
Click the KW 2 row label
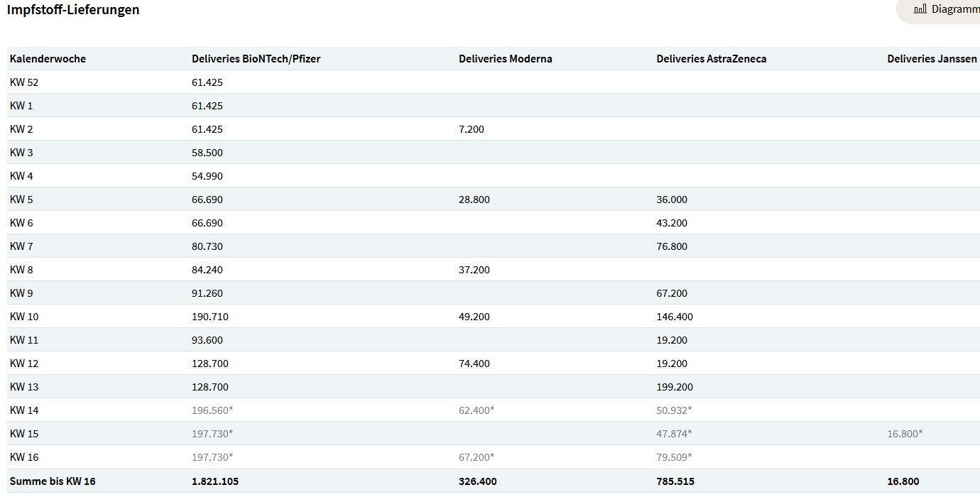pyautogui.click(x=21, y=129)
